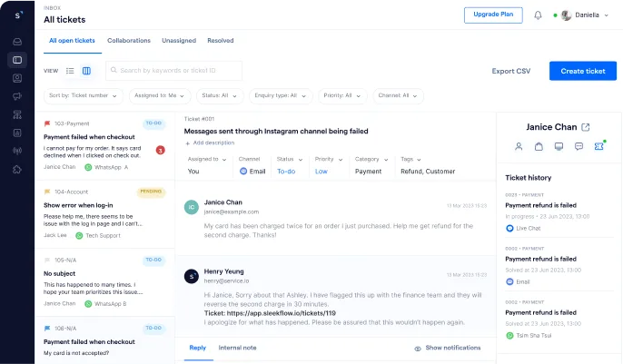Open the app.sleekflow.io/tickets/119 link
This screenshot has height=364, width=623.
(282, 313)
